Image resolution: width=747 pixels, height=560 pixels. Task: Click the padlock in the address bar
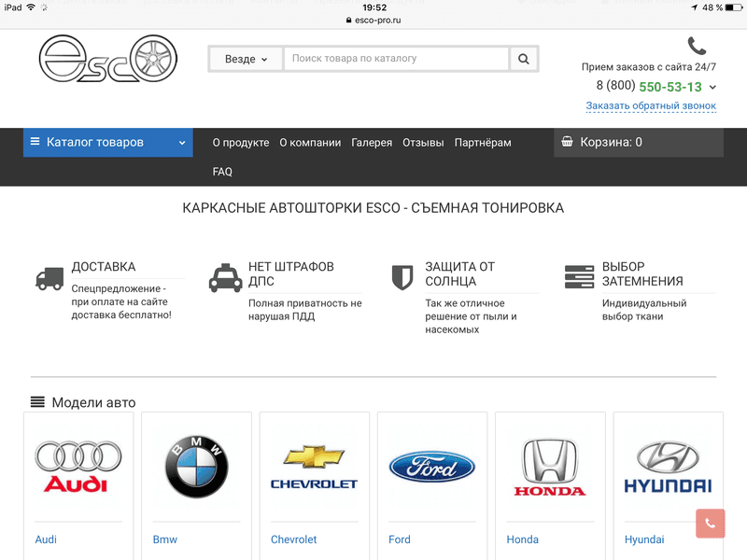(x=348, y=20)
